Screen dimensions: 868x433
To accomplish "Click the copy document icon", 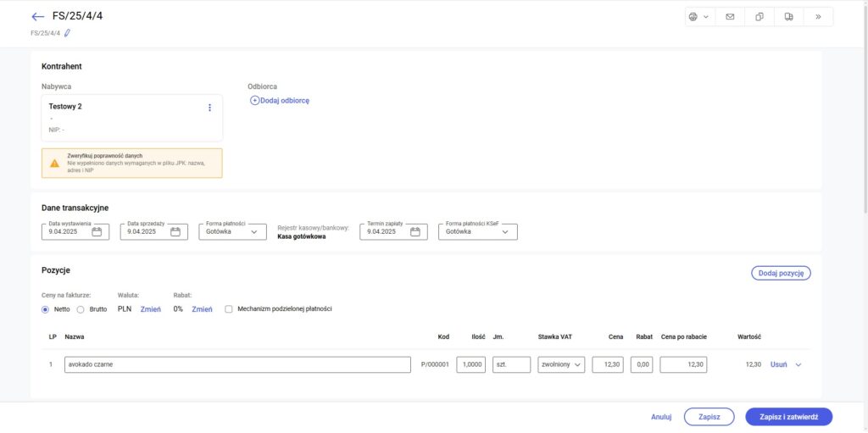I will pos(759,17).
